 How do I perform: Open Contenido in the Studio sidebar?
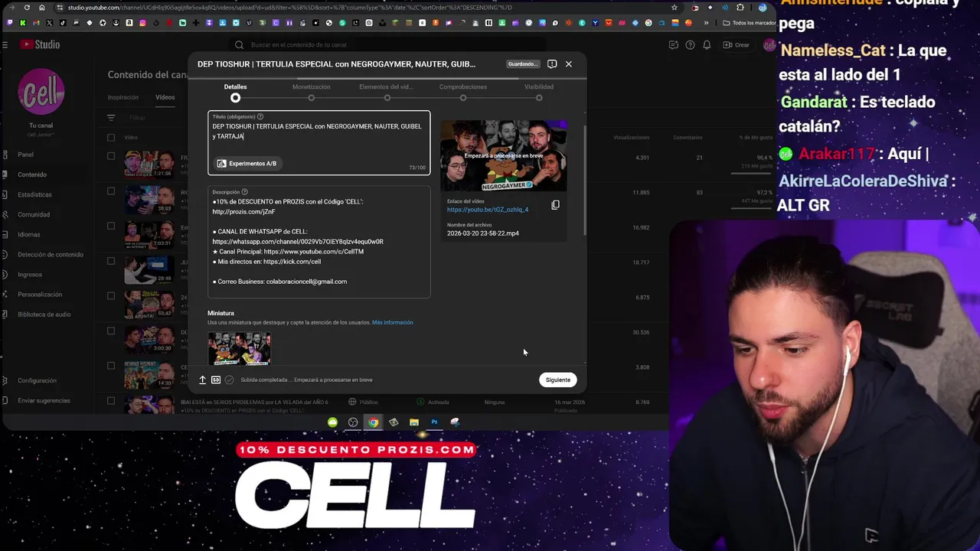(32, 174)
